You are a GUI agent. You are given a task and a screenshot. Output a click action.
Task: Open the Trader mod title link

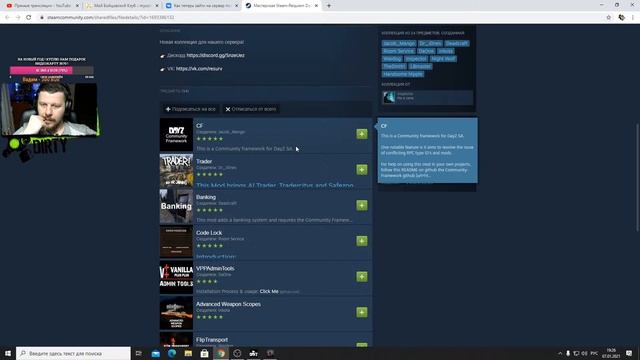point(204,161)
